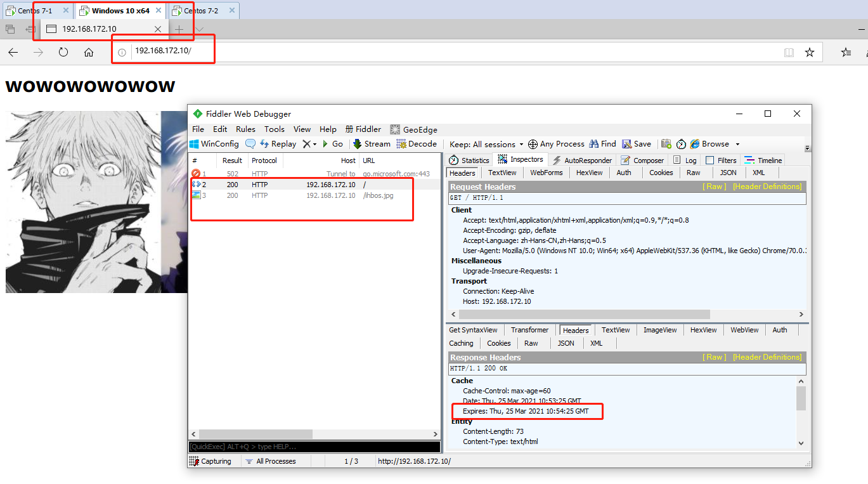Click the QuickExec command box
The image size is (868, 484).
[315, 447]
